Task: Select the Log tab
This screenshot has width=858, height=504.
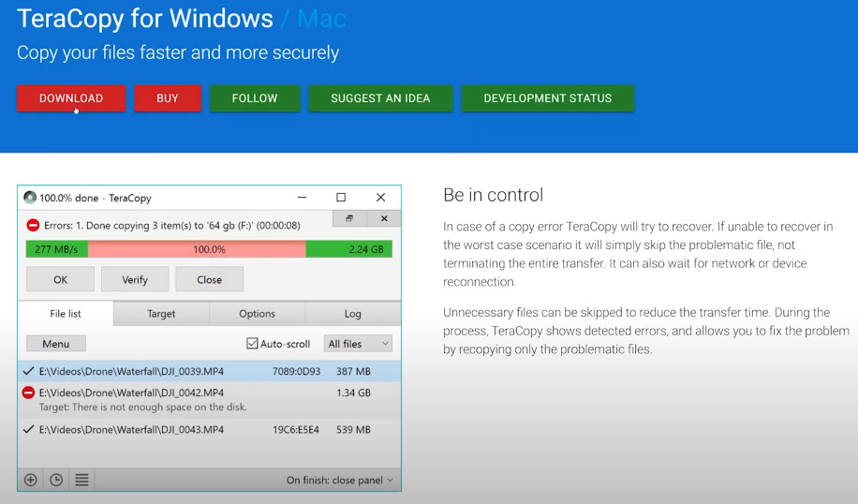Action: (x=352, y=314)
